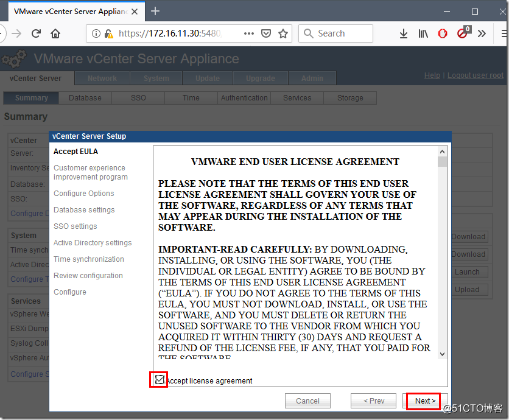
Task: Click the Launch button behind dialog
Action: (469, 272)
